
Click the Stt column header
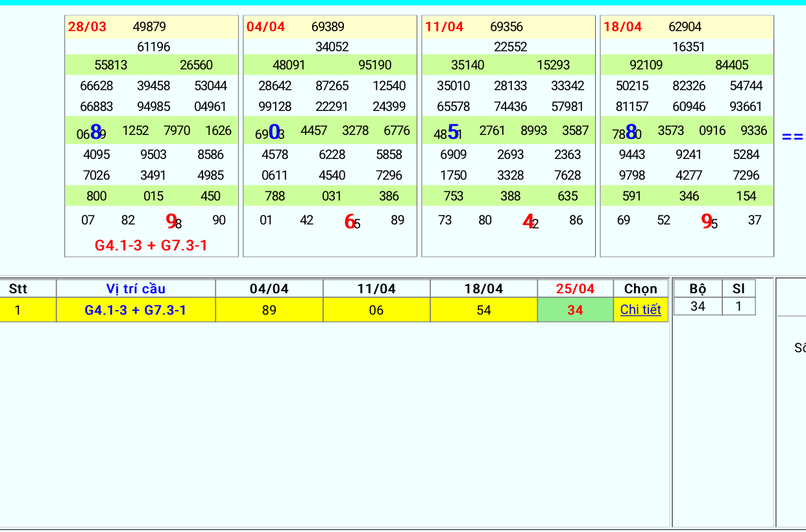(x=18, y=289)
